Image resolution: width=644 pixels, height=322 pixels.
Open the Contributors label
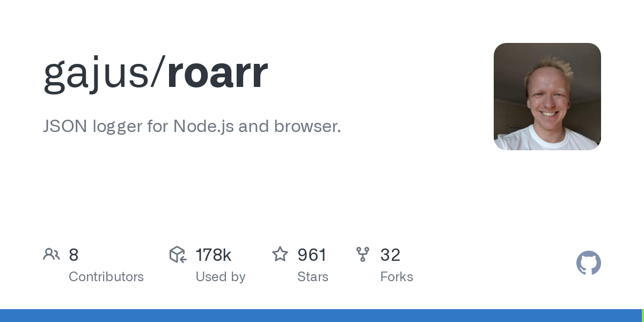(106, 277)
